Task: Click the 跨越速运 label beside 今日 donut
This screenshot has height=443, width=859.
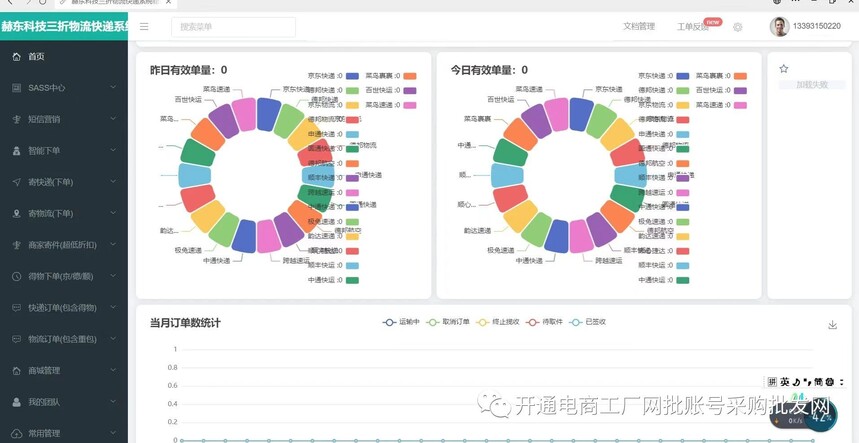Action: [609, 261]
